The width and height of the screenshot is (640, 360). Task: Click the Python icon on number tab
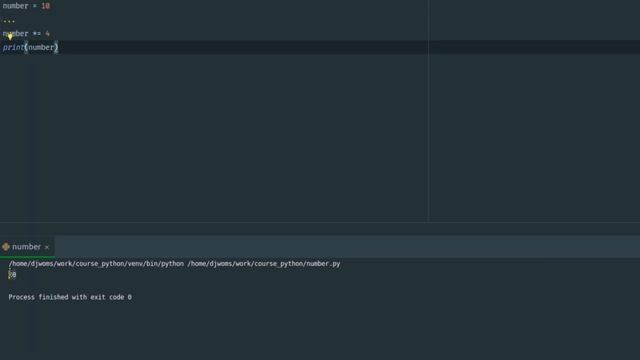pyautogui.click(x=6, y=247)
